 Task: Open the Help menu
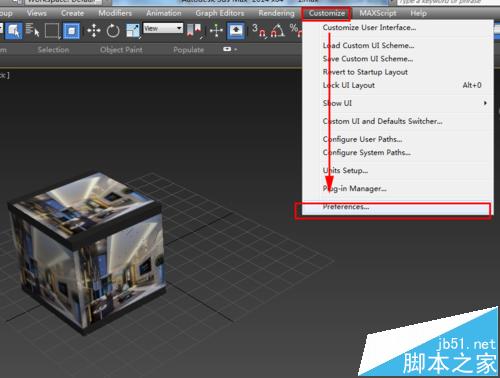click(418, 13)
